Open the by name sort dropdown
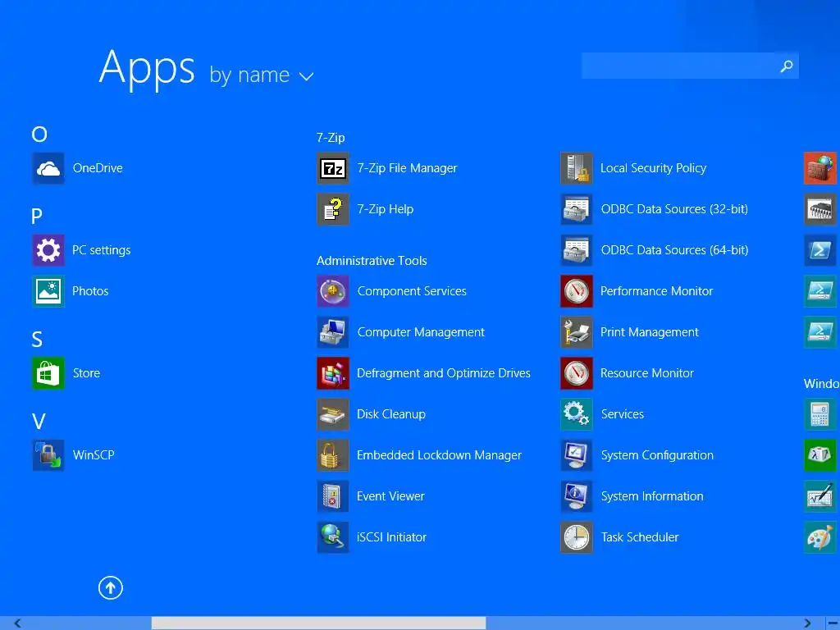840x630 pixels. point(261,75)
